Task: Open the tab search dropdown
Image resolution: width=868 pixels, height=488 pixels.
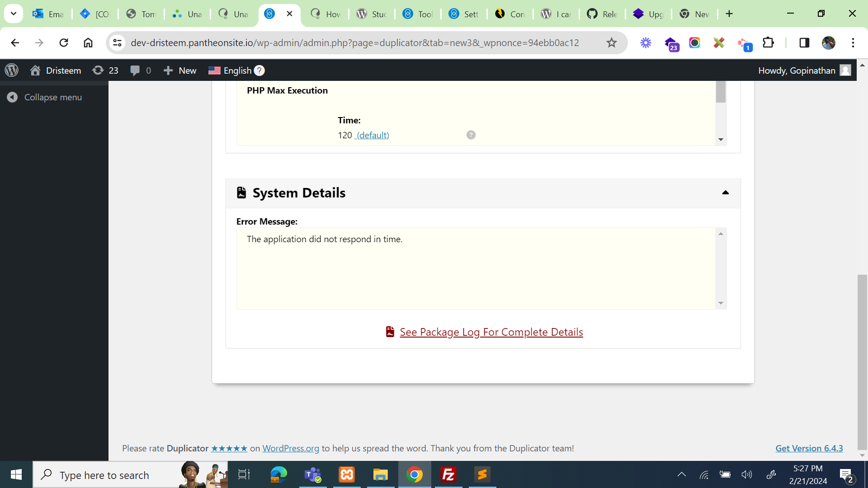Action: point(14,14)
